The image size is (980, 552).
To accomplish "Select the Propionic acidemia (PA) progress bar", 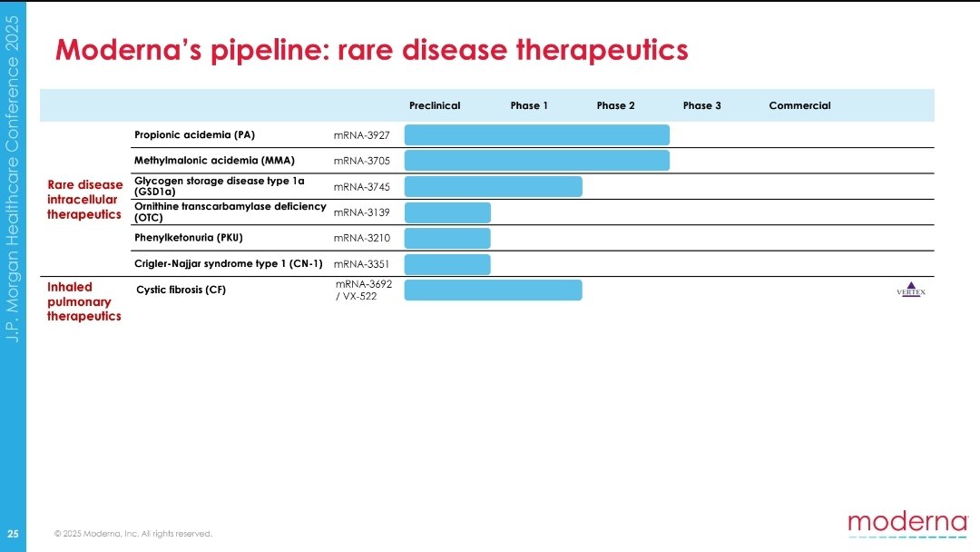I will tap(537, 135).
